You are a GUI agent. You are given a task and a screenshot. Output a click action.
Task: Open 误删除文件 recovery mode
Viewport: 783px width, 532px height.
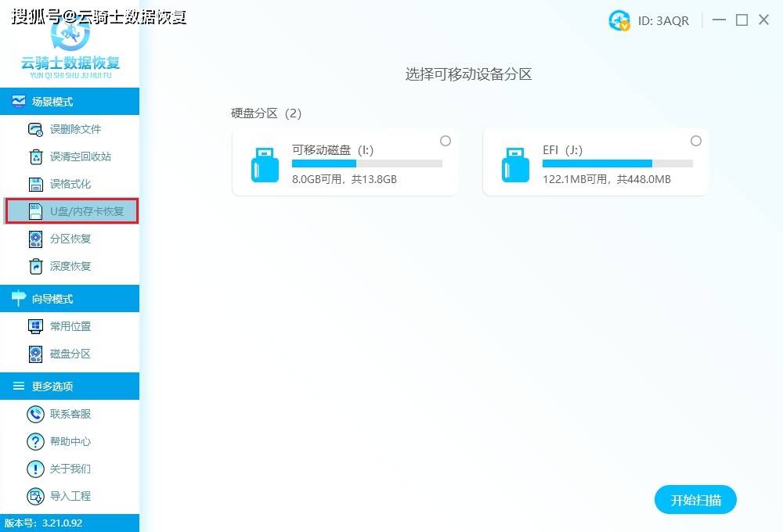(x=70, y=129)
